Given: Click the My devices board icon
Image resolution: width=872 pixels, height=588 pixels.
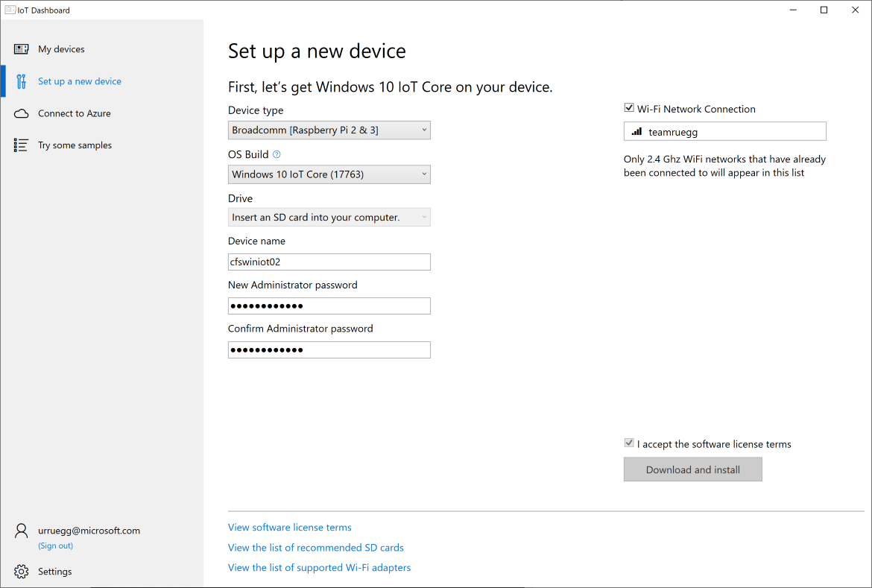Looking at the screenshot, I should click(21, 49).
